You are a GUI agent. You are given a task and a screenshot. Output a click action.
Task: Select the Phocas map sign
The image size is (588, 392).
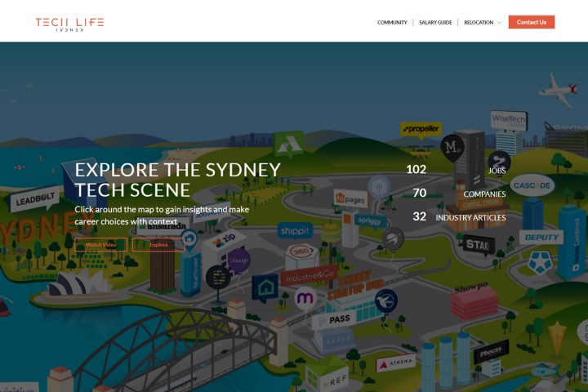coord(492,351)
